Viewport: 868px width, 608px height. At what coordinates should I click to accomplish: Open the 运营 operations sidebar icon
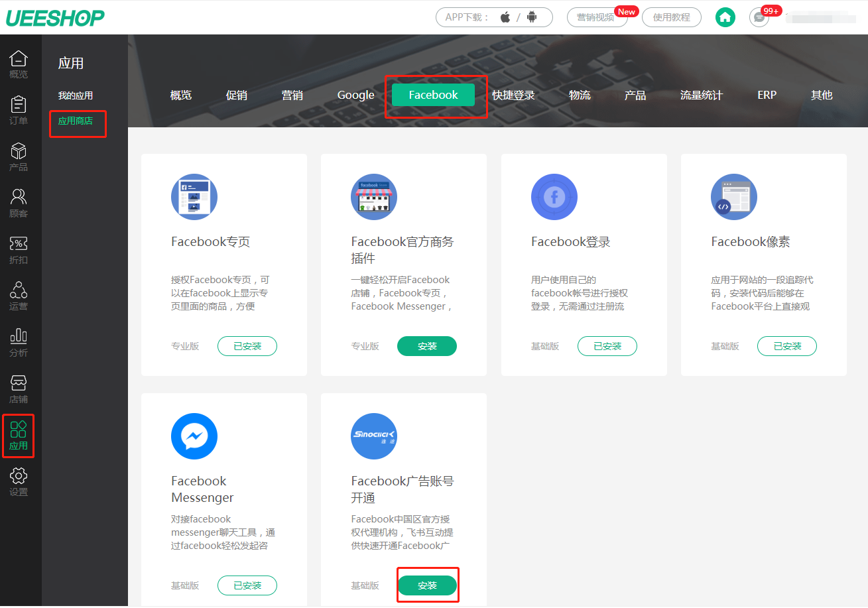pyautogui.click(x=19, y=296)
